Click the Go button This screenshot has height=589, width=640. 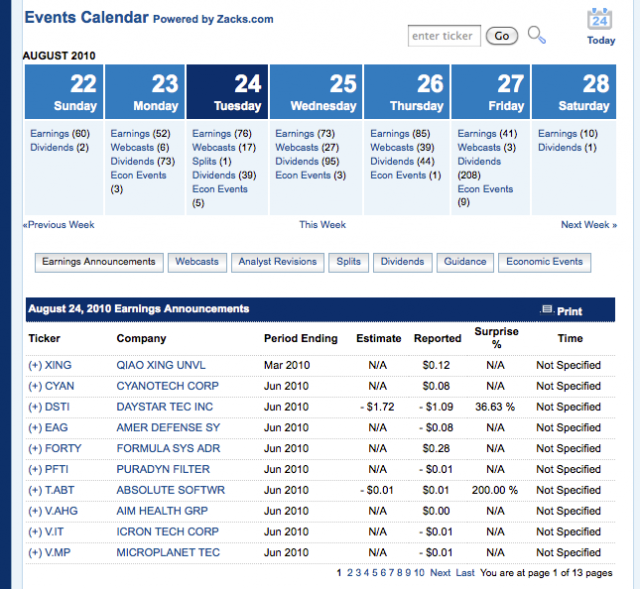point(502,36)
